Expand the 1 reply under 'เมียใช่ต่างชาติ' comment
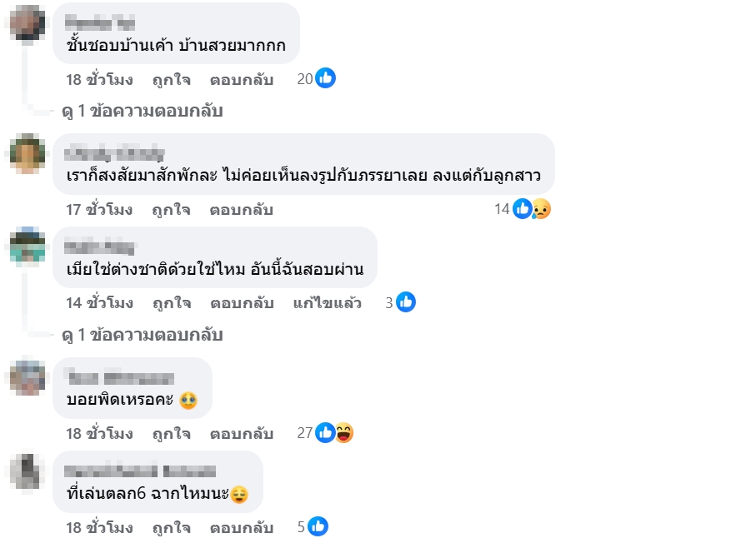Image resolution: width=756 pixels, height=543 pixels. click(x=142, y=335)
